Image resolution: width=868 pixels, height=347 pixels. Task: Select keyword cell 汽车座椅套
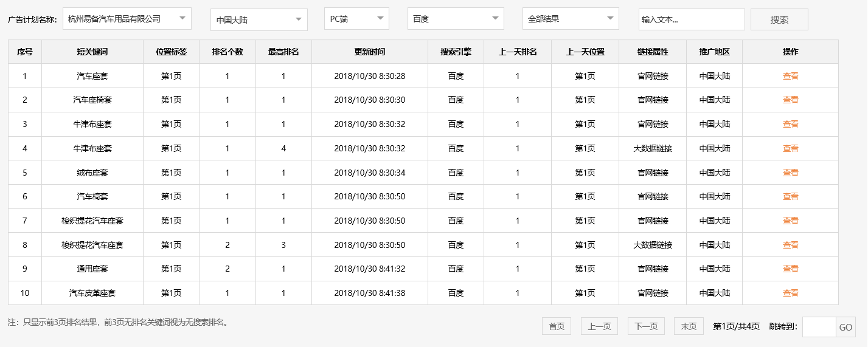coord(92,100)
